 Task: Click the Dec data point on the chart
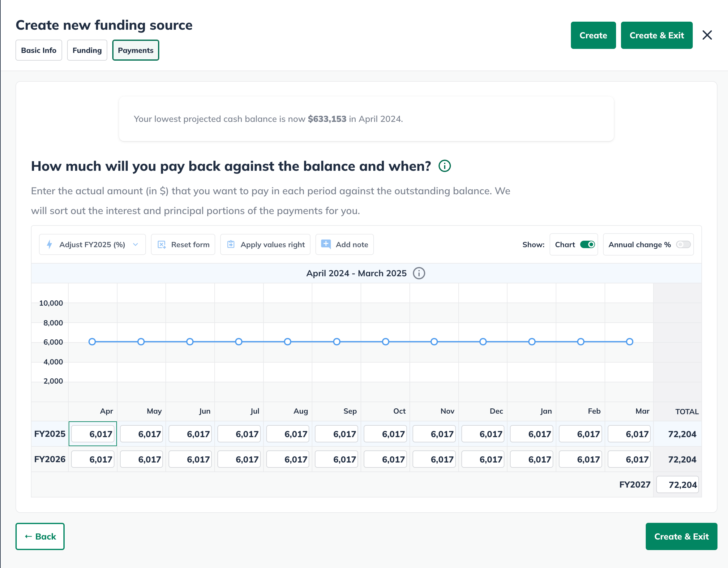coord(483,342)
